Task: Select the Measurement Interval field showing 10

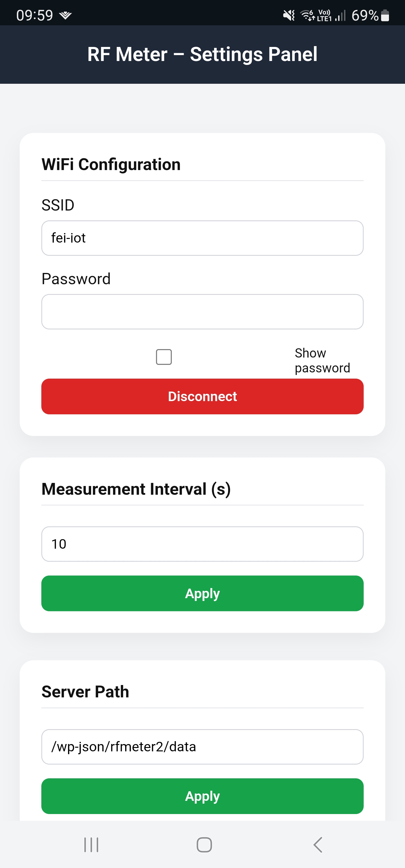Action: 202,544
